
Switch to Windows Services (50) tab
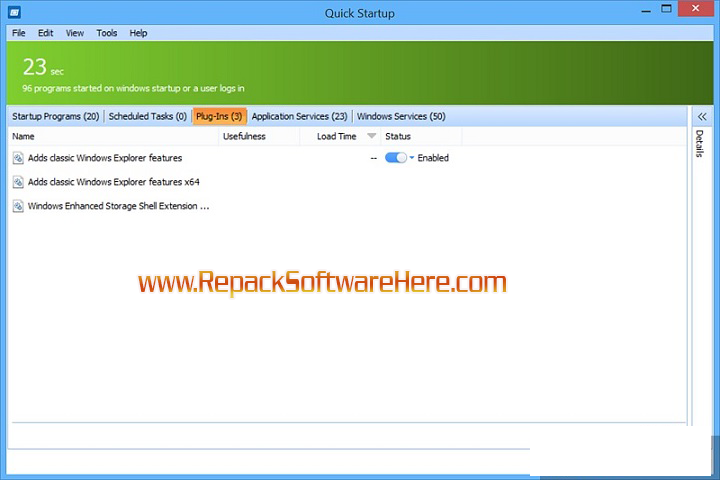tap(401, 117)
